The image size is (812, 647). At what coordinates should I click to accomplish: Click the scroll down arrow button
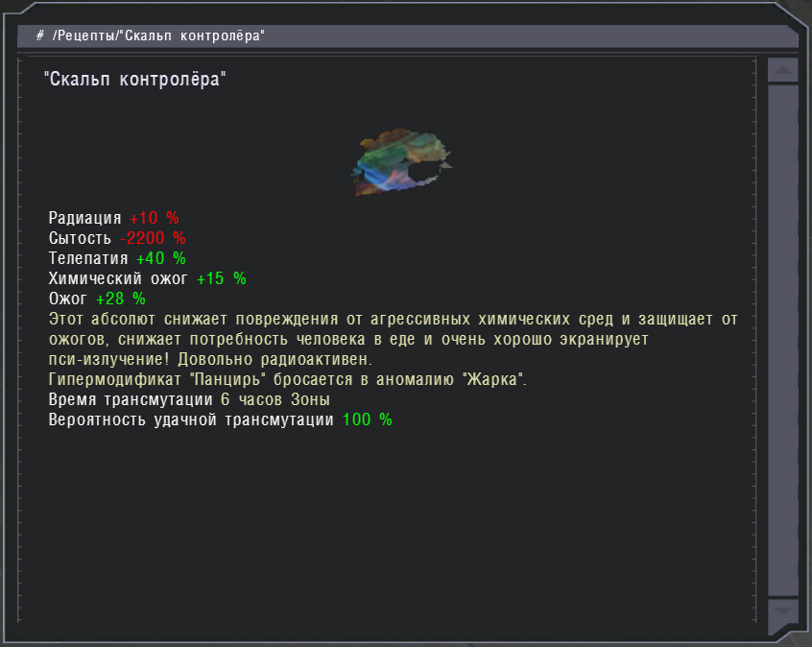click(x=783, y=610)
